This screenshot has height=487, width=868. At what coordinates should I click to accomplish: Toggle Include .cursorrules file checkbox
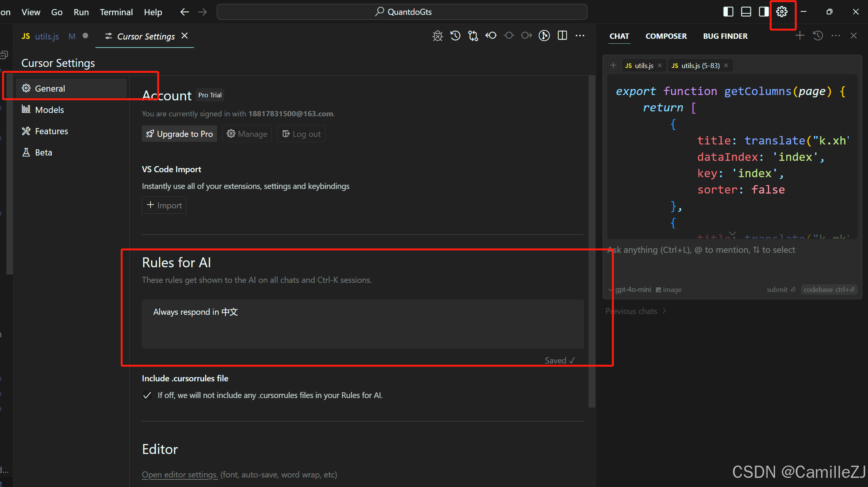[x=147, y=395]
